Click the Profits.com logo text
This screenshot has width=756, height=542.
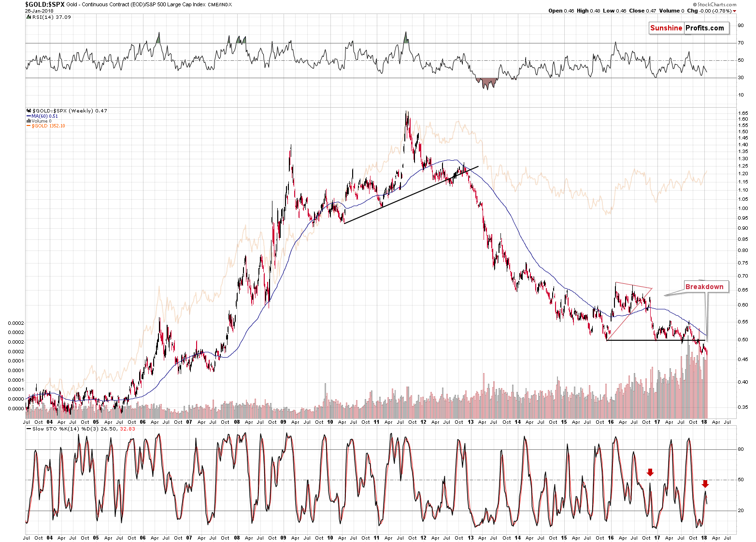[705, 28]
